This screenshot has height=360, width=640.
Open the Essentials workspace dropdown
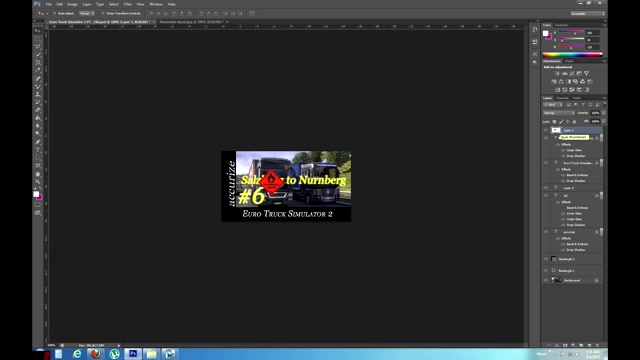(x=588, y=13)
